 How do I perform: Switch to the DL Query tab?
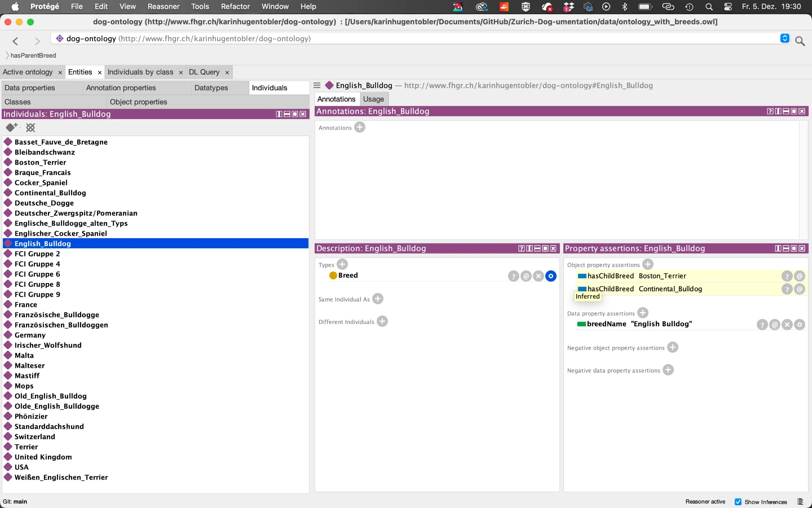pos(204,72)
